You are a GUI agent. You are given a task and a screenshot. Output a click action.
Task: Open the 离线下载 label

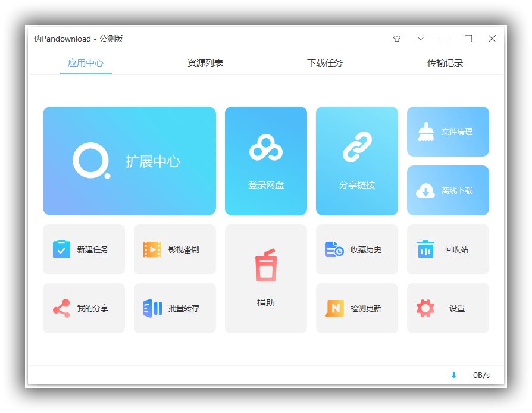[456, 190]
